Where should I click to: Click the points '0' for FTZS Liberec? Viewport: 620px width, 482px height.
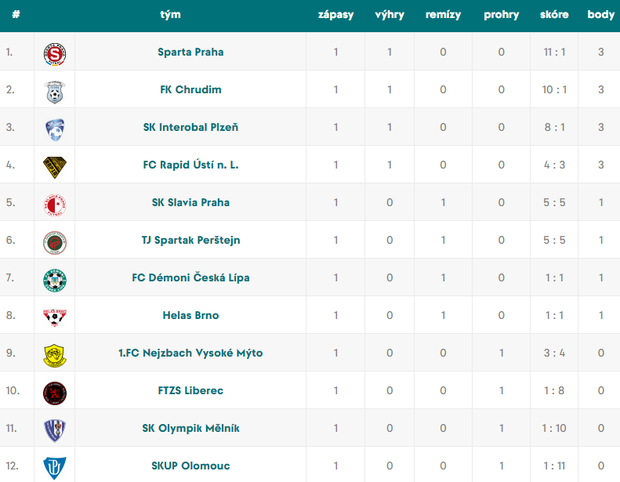tap(601, 390)
